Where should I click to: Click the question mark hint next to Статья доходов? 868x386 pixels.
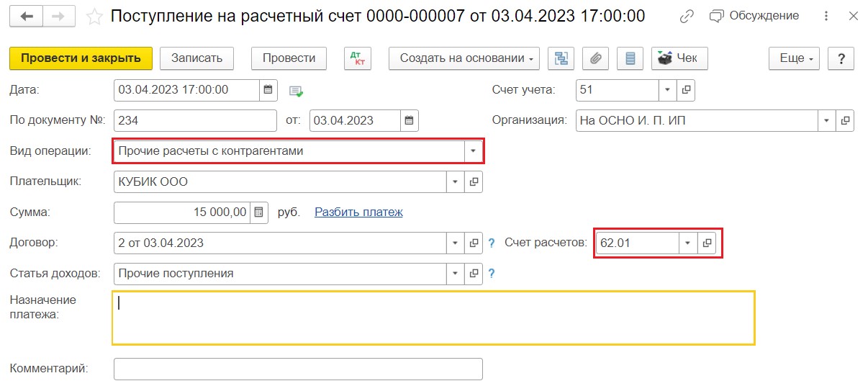coord(492,274)
